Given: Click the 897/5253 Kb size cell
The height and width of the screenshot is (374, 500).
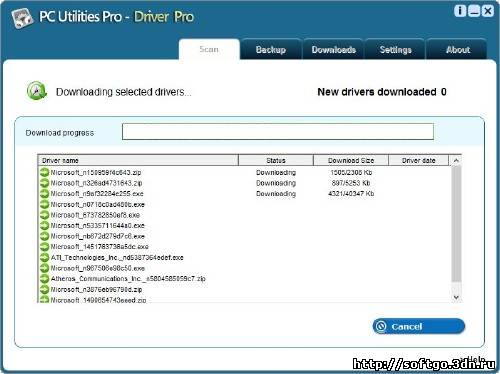Looking at the screenshot, I should (351, 183).
